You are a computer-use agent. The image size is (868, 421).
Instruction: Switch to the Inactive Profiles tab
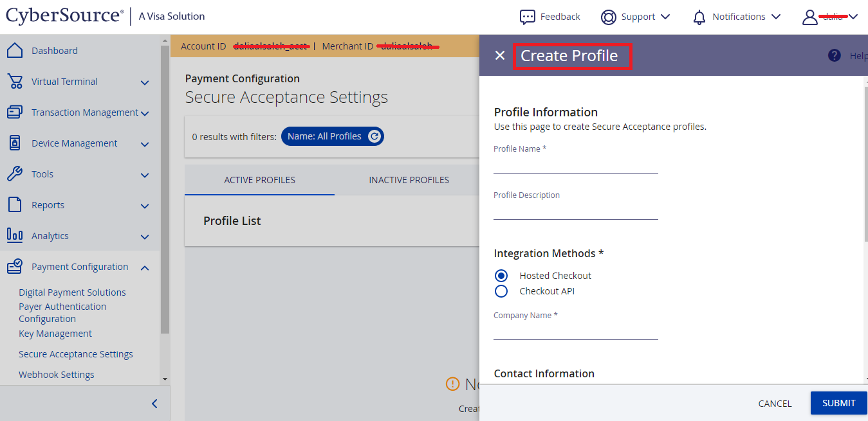coord(409,180)
